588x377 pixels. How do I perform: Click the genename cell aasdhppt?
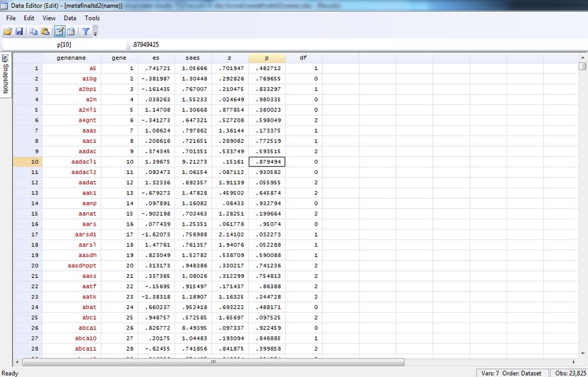72,266
